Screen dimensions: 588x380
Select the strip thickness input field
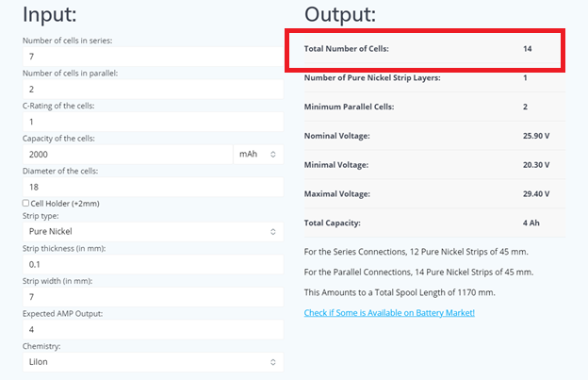click(x=153, y=265)
